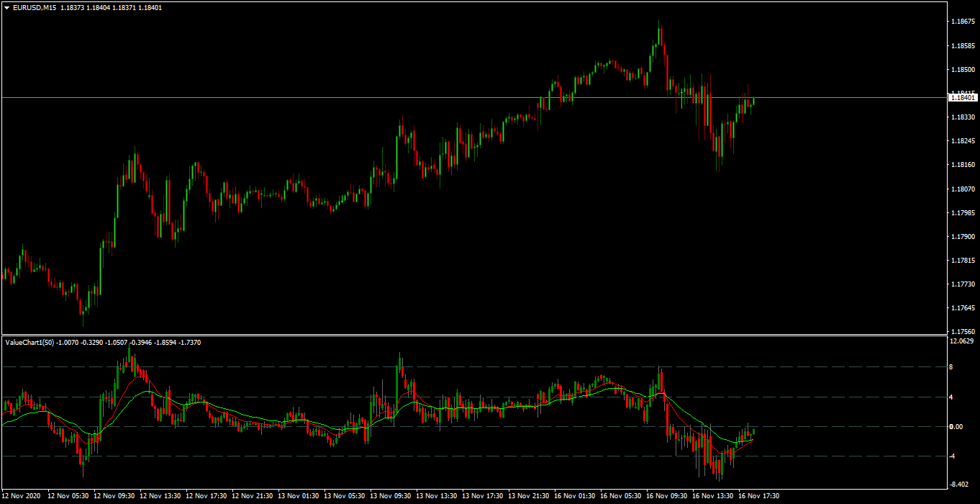This screenshot has height=504, width=980.
Task: Click the 1.18070 price scale label
Action: [x=962, y=189]
